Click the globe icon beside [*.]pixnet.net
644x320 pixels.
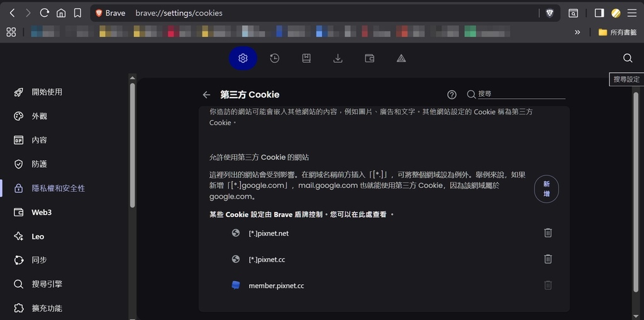pos(236,233)
